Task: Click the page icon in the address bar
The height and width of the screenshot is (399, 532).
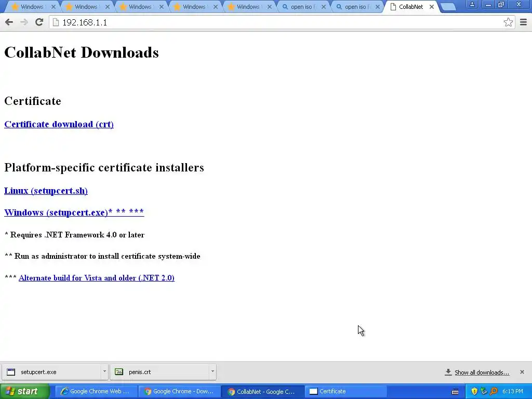Action: pyautogui.click(x=56, y=22)
